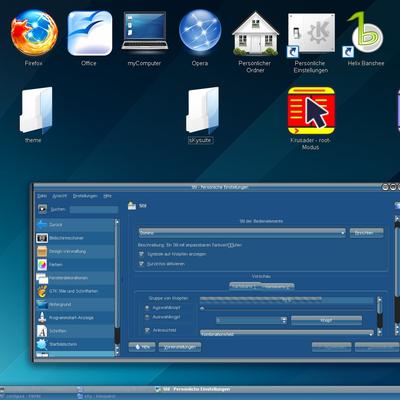Open the Firefox desktop icon
The height and width of the screenshot is (400, 400).
34,33
